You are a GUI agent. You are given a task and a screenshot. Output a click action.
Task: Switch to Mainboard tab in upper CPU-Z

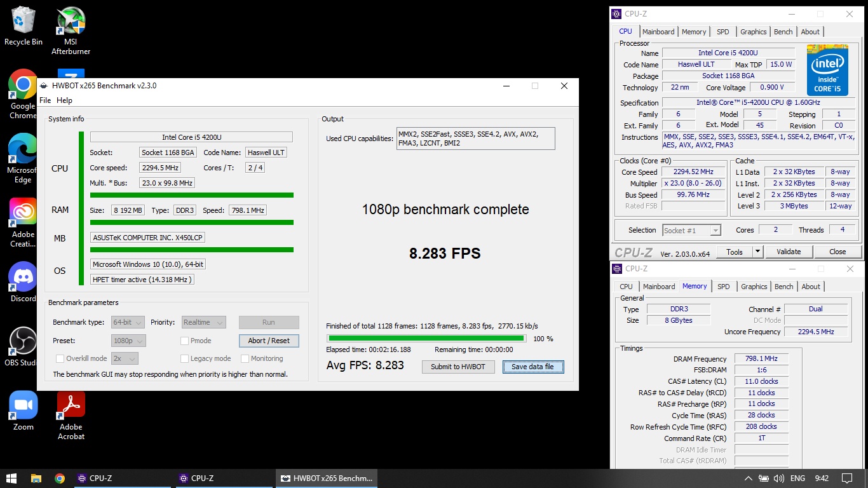pos(658,32)
